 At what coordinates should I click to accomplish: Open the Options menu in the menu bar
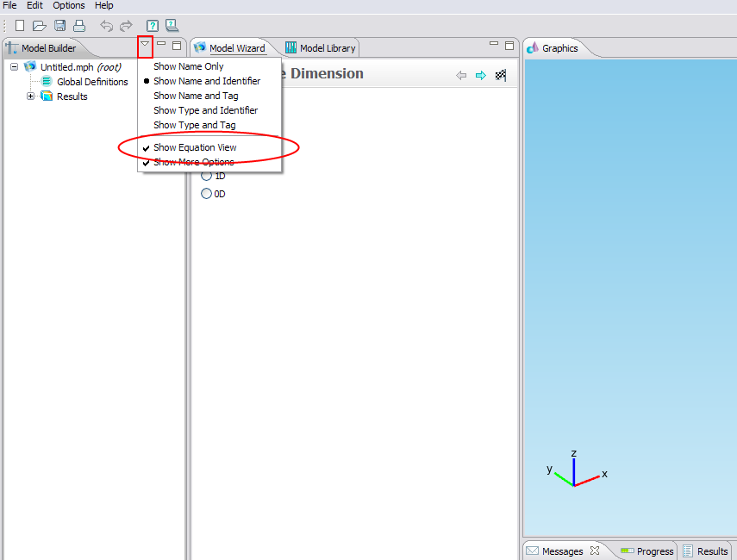[x=69, y=6]
